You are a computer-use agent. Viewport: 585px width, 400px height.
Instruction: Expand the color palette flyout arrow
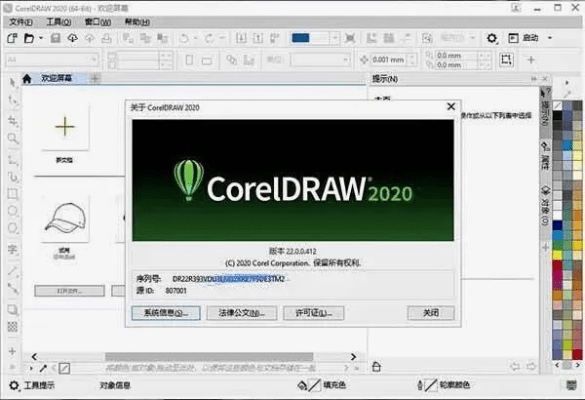[x=567, y=82]
